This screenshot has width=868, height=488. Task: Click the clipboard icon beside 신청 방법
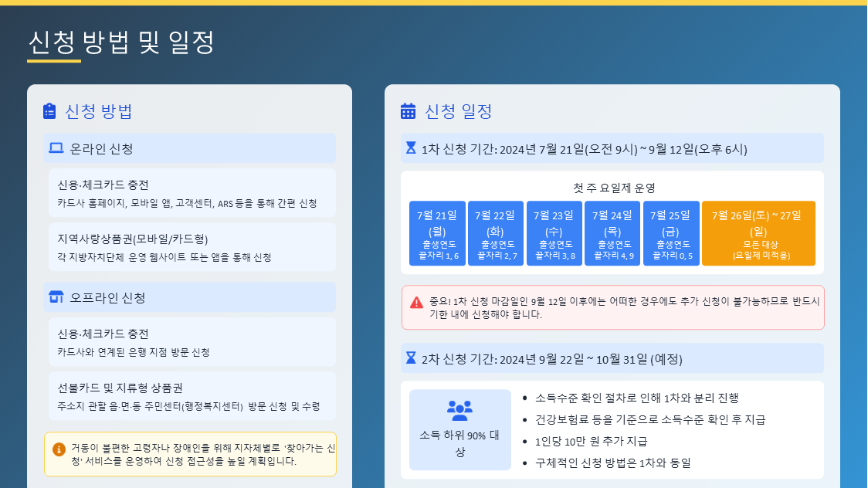coord(49,111)
